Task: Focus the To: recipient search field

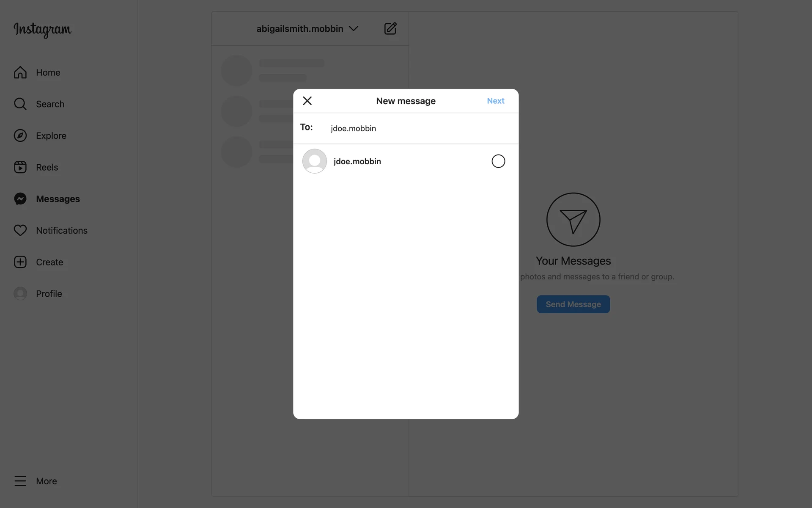Action: pyautogui.click(x=421, y=128)
